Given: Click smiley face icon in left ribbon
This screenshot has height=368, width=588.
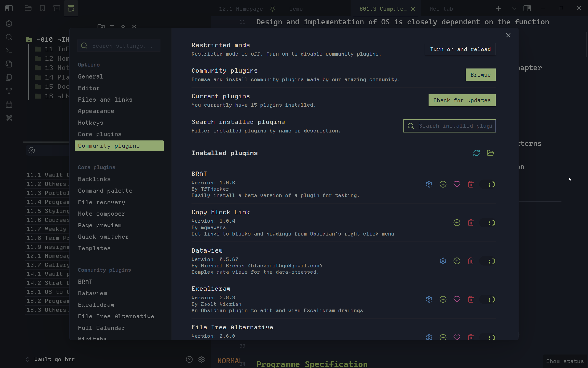Looking at the screenshot, I should (x=9, y=24).
